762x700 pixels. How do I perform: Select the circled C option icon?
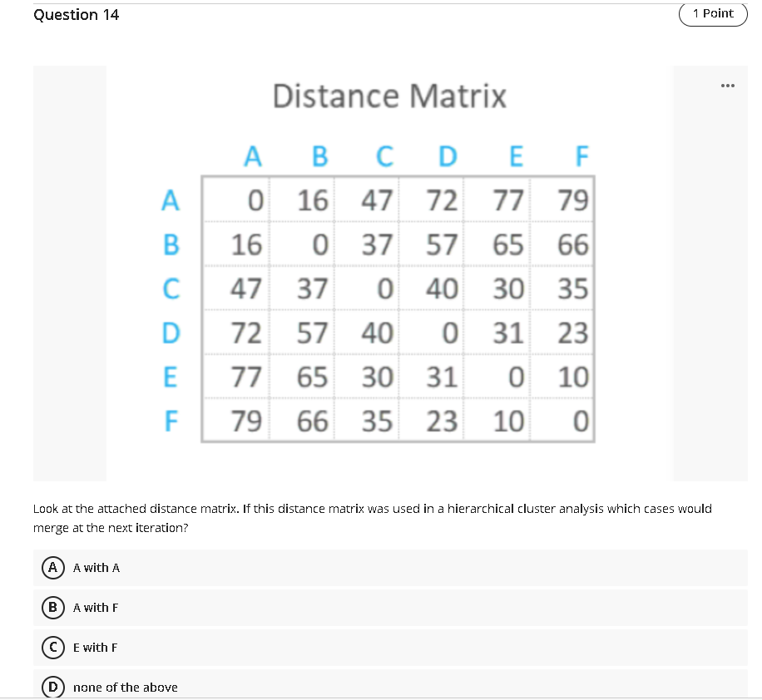[x=52, y=648]
